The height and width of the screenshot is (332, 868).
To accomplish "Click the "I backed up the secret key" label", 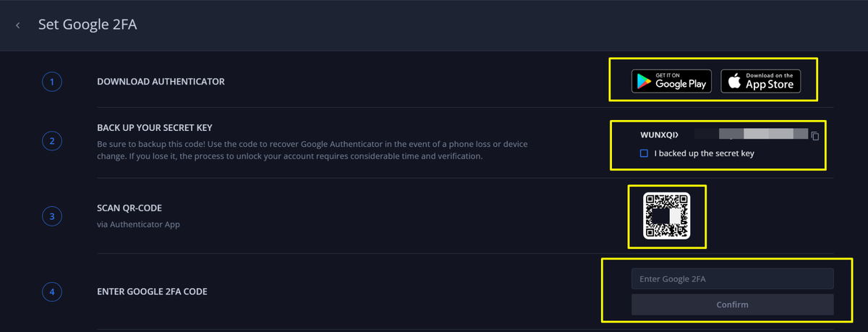I will tap(704, 153).
